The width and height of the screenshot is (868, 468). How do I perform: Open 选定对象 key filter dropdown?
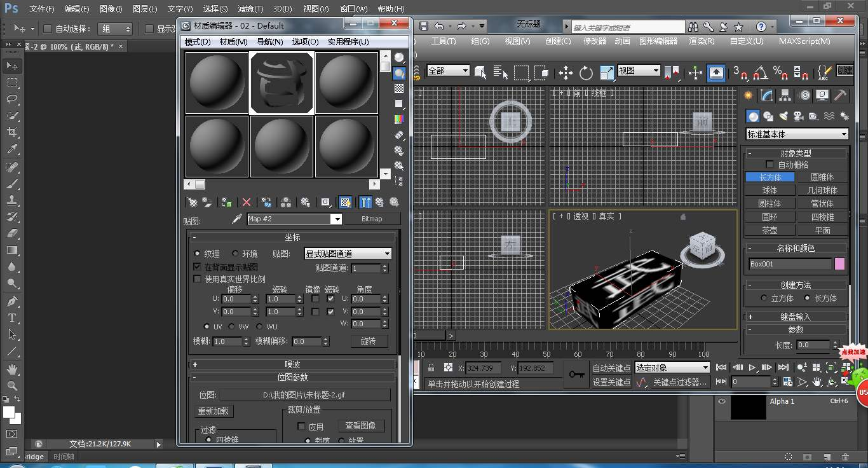point(672,368)
